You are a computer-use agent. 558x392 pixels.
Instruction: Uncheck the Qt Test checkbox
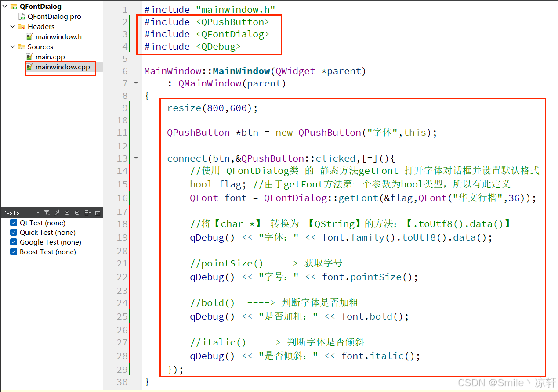point(14,223)
